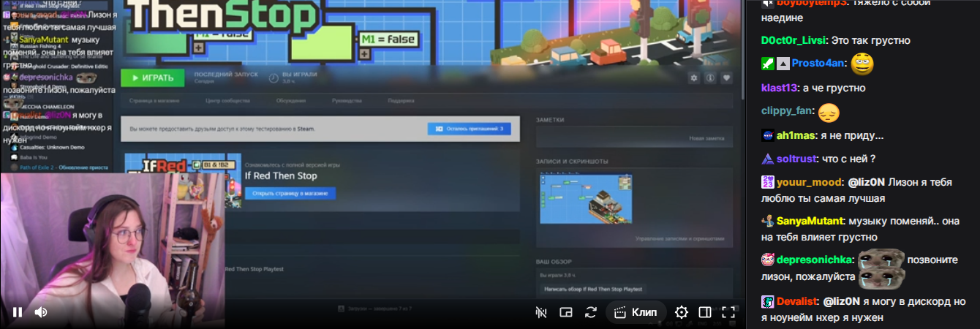Select Baba Is You in Steam library
The height and width of the screenshot is (329, 980).
tap(34, 156)
